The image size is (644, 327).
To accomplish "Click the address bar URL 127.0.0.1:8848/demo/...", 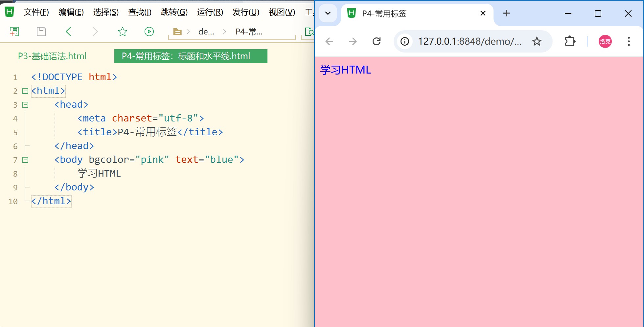I will click(x=470, y=41).
